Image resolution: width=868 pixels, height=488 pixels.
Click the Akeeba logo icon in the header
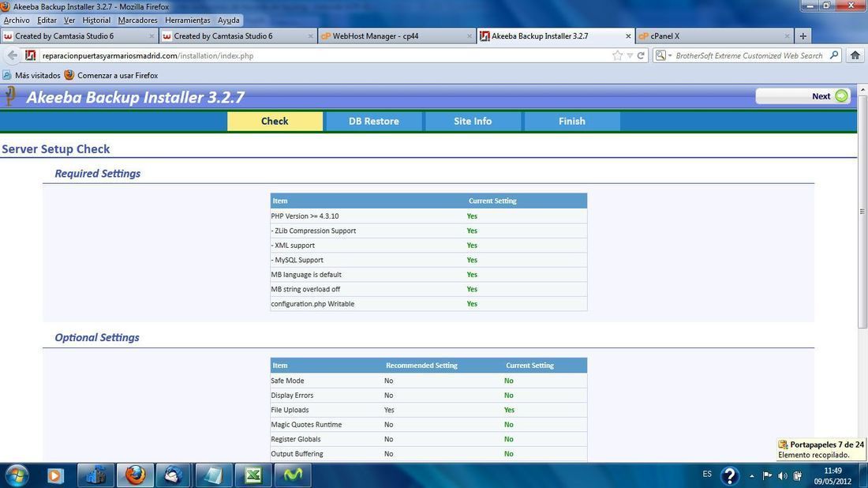(x=10, y=96)
